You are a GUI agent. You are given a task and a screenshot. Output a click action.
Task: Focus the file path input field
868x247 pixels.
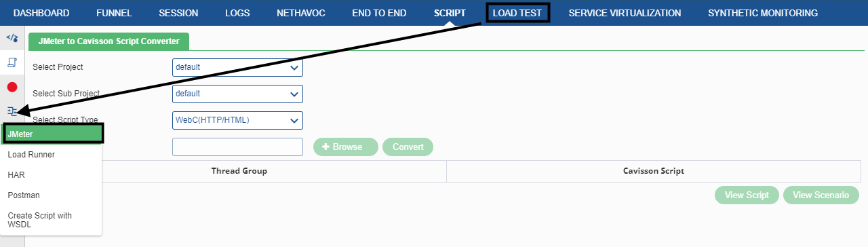237,147
